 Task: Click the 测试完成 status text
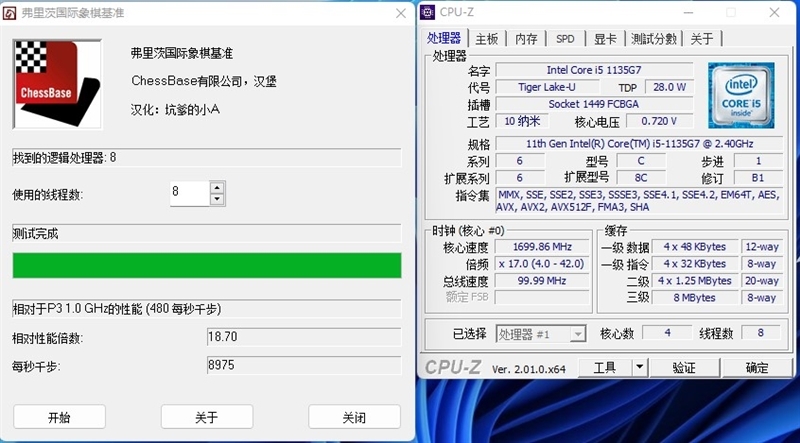pyautogui.click(x=35, y=234)
